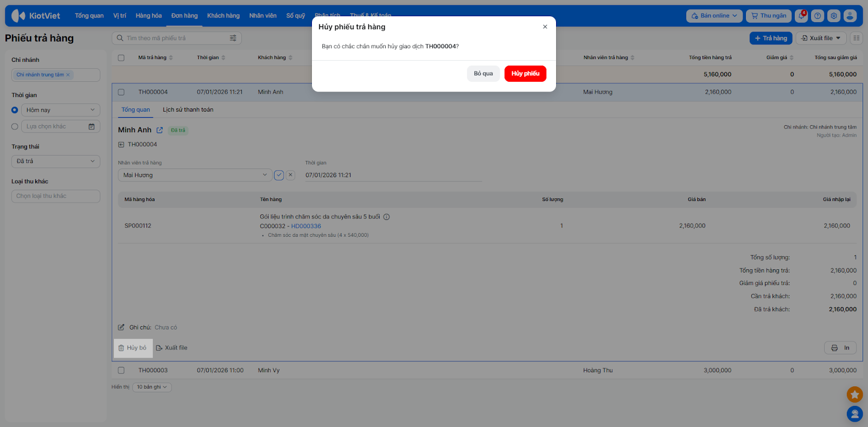Open search filter options icon
The image size is (868, 427).
pyautogui.click(x=233, y=38)
